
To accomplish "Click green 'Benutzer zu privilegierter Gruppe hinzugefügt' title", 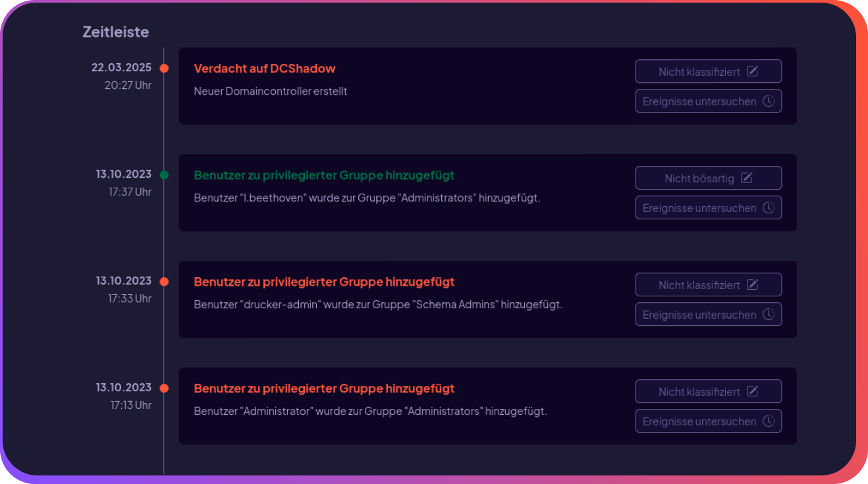I will pos(324,175).
